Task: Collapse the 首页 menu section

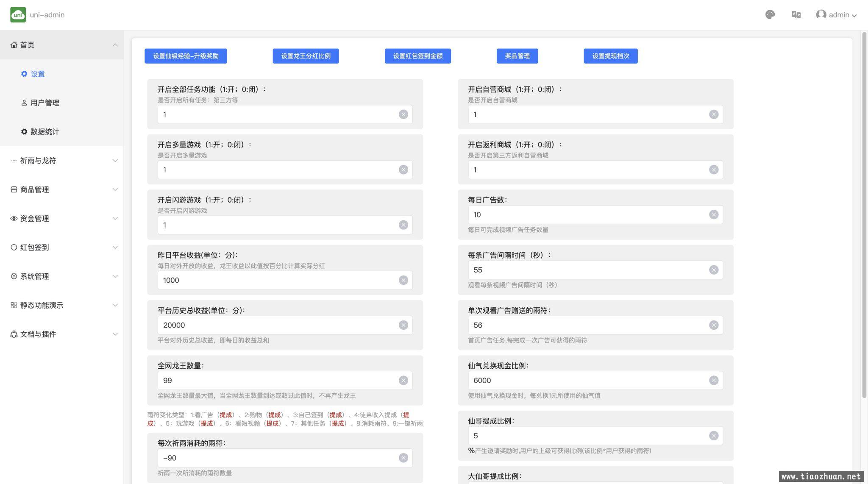Action: click(62, 45)
